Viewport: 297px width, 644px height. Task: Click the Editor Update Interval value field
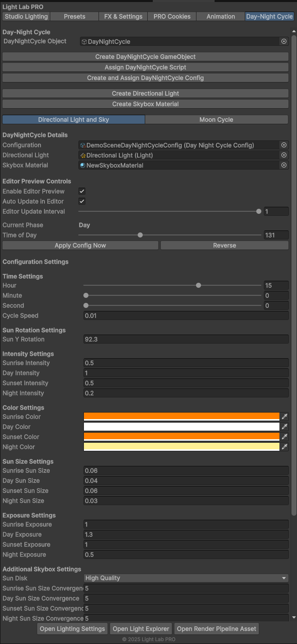276,212
